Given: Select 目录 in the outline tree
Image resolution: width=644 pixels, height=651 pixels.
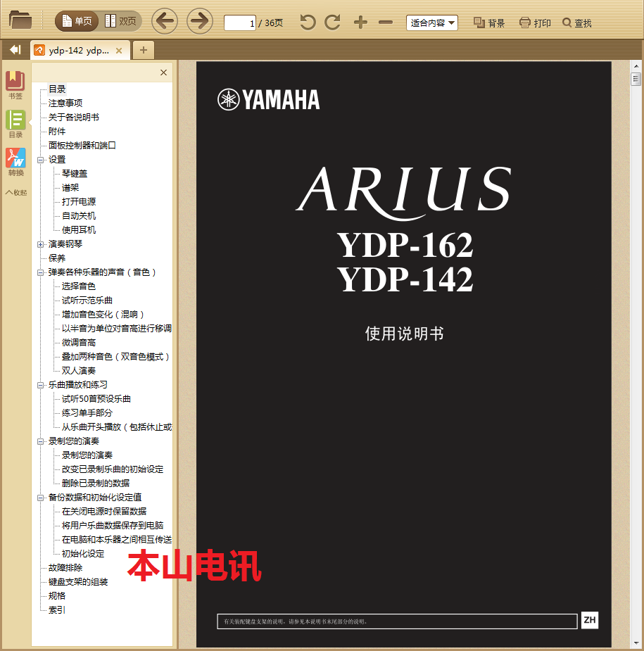Looking at the screenshot, I should click(x=57, y=89).
